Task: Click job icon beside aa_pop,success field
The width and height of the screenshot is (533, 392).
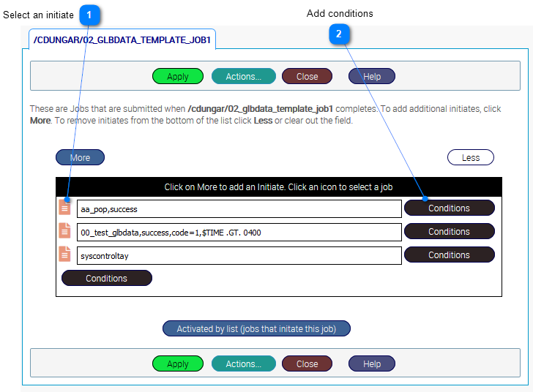Action: (x=65, y=208)
